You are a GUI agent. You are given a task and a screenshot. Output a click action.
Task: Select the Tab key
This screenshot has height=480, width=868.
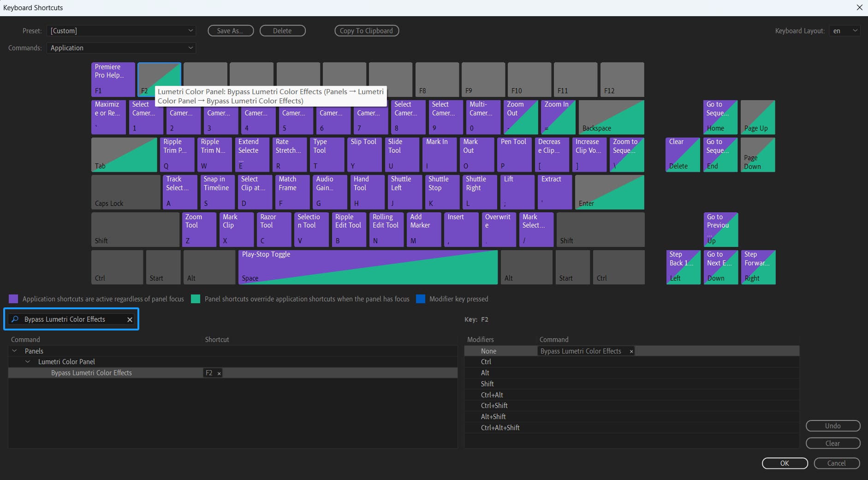[x=125, y=155]
